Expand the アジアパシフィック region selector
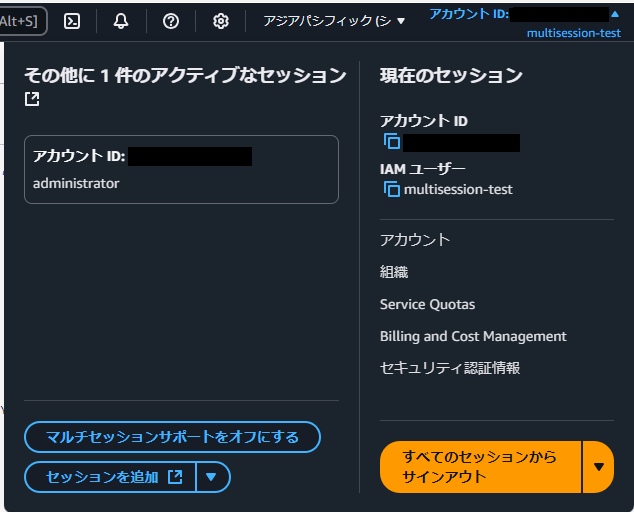This screenshot has height=513, width=634. tap(334, 21)
